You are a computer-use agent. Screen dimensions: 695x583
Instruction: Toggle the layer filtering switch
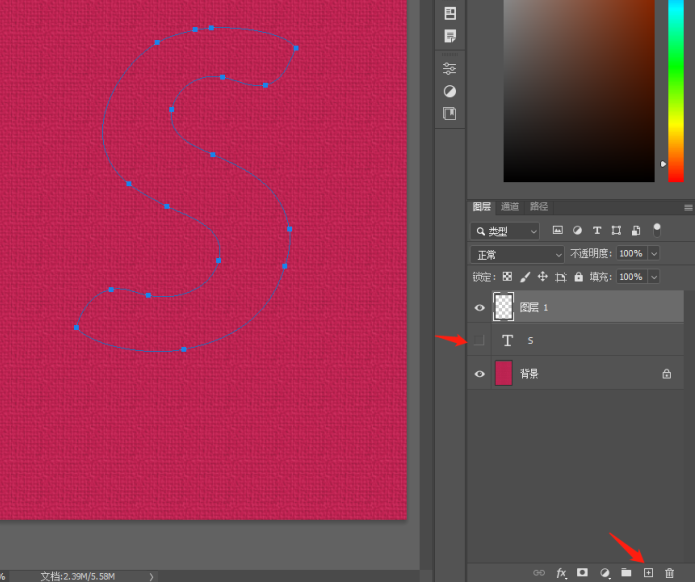[x=657, y=230]
